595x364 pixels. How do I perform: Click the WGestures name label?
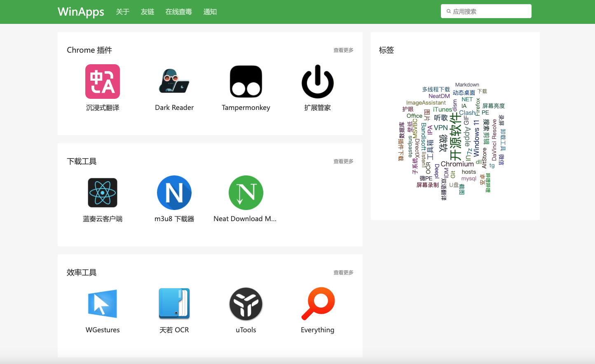pos(103,330)
